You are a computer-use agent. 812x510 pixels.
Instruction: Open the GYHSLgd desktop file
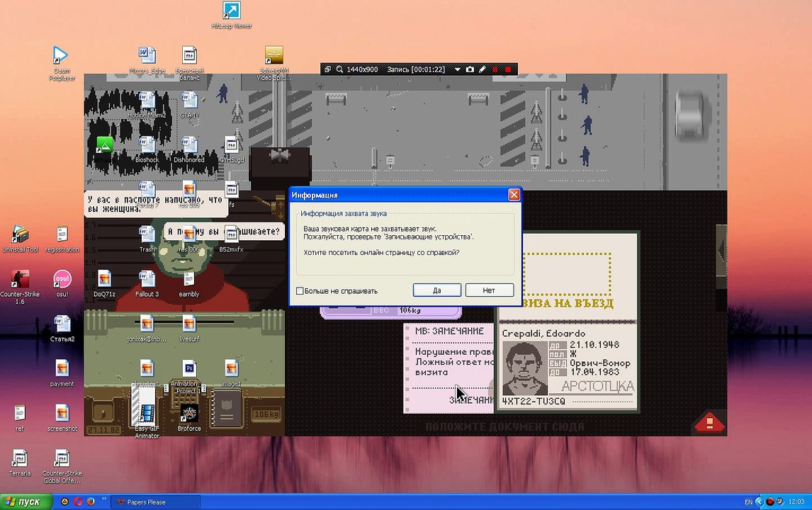point(232,149)
